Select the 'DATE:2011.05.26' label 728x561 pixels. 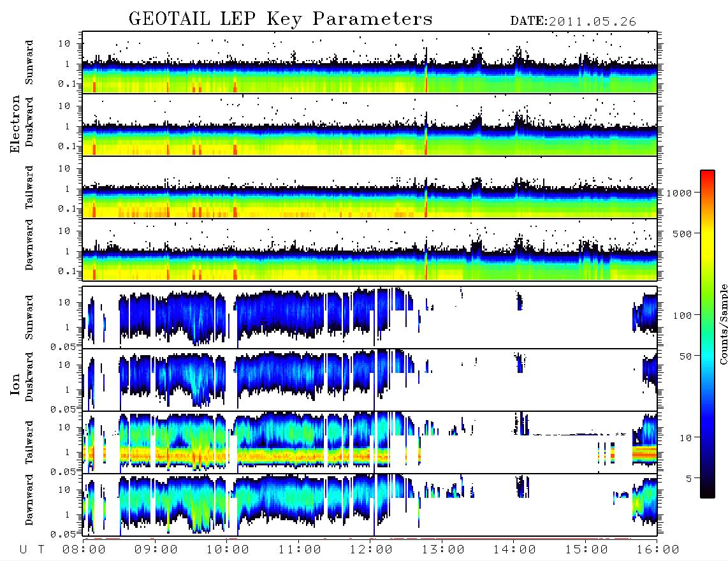(573, 22)
